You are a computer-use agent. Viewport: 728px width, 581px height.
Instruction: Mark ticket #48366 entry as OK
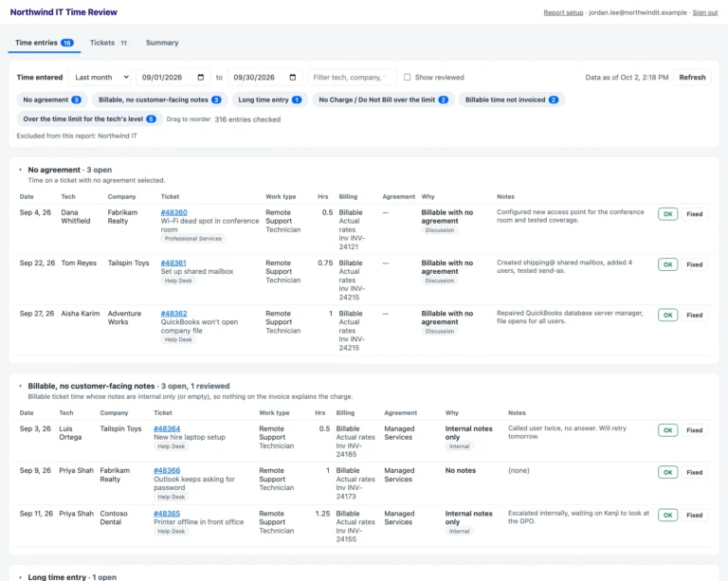click(667, 472)
